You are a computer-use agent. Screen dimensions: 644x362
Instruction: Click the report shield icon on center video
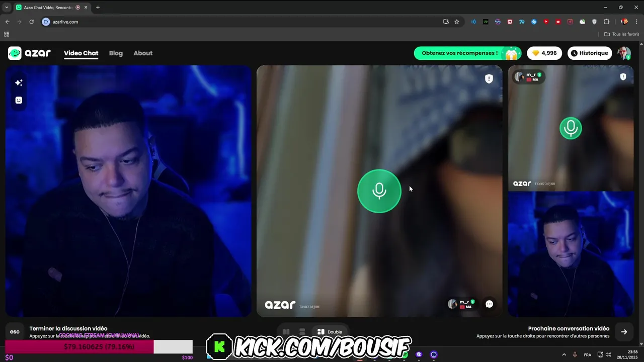489,79
